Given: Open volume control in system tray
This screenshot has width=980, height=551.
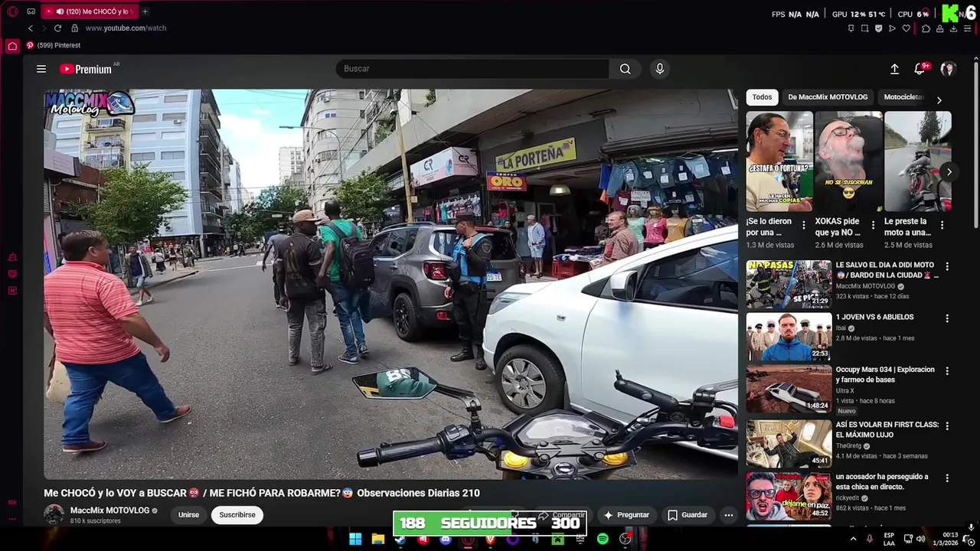Looking at the screenshot, I should click(923, 539).
